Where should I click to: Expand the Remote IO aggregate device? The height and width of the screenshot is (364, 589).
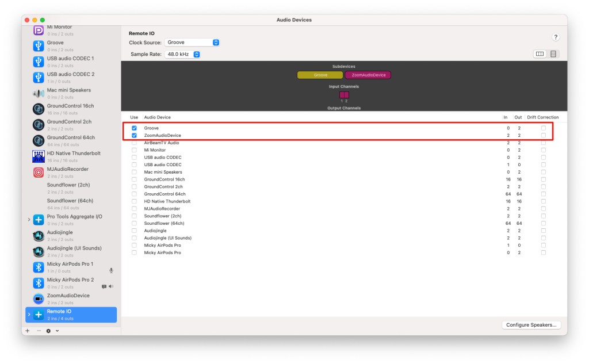(x=29, y=315)
